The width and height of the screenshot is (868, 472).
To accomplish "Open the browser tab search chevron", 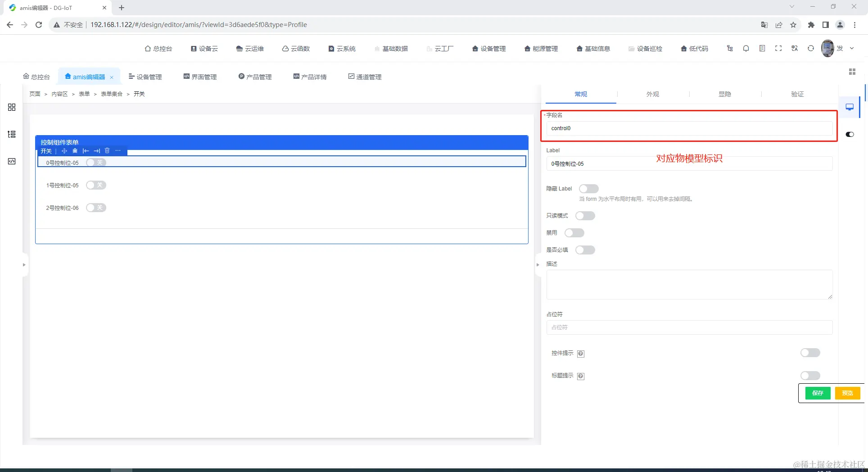I will (792, 7).
